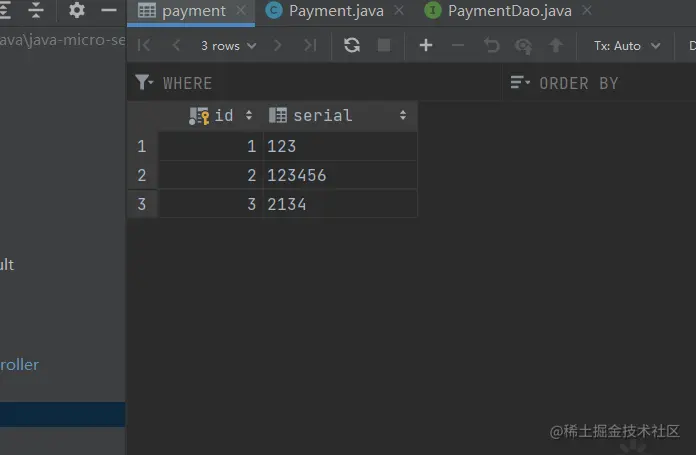The height and width of the screenshot is (455, 696).
Task: Submit changes to database
Action: tap(556, 45)
